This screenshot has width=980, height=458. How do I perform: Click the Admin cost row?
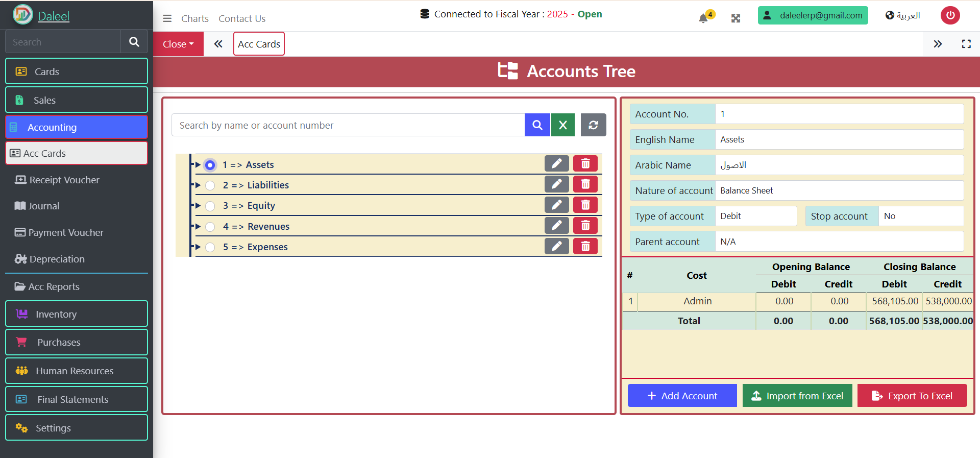pos(798,301)
